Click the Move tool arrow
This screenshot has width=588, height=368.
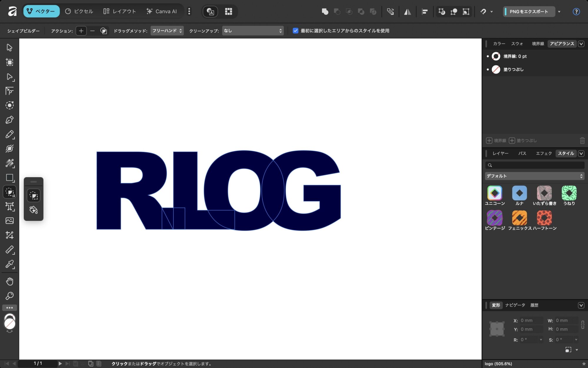[x=9, y=47]
